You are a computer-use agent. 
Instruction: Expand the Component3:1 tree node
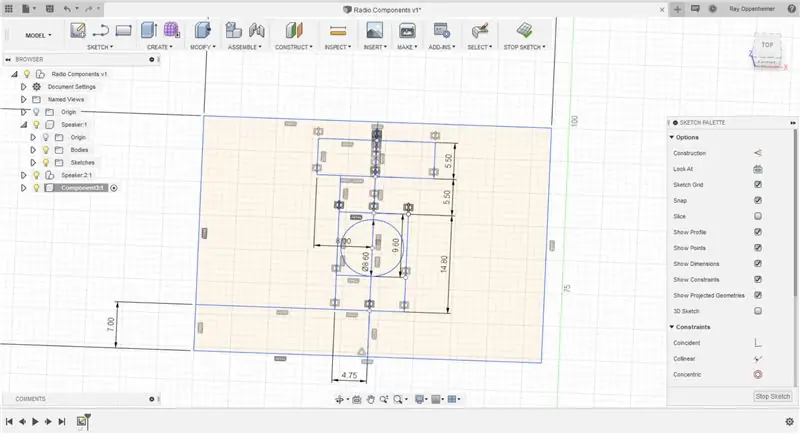[23, 188]
